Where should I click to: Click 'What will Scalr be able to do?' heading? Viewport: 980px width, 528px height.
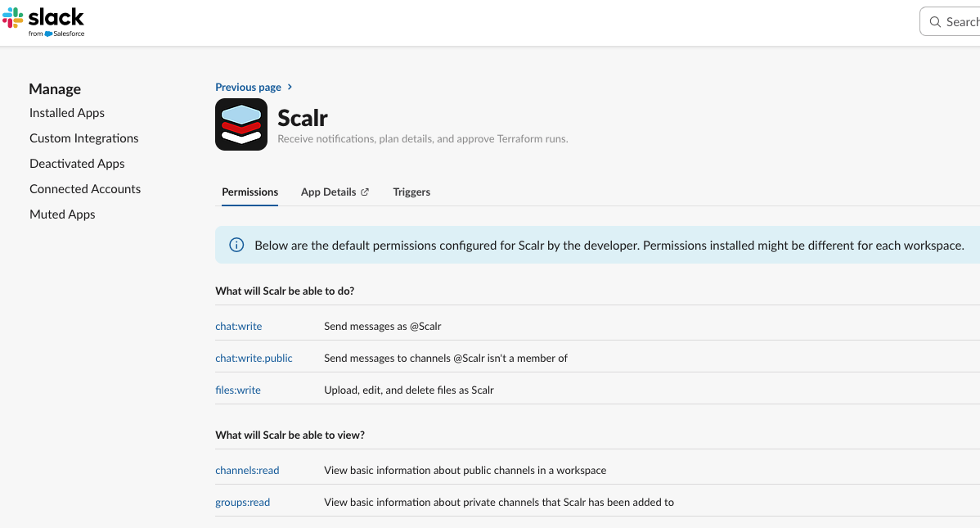point(285,291)
